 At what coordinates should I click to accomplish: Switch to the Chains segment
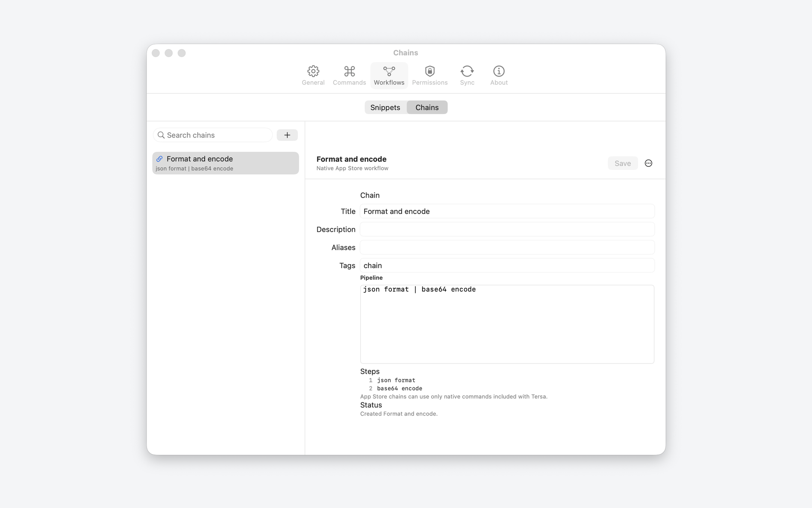click(427, 107)
